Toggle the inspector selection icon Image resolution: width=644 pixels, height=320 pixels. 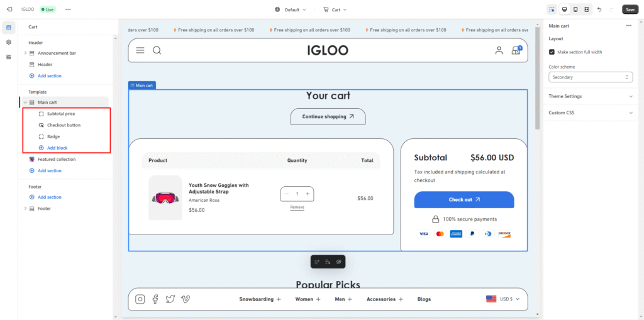[x=552, y=9]
